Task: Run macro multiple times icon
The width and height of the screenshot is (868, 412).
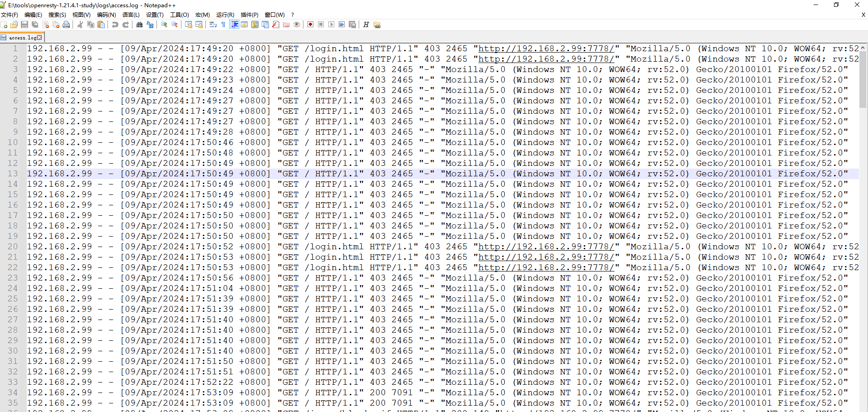Action: (x=342, y=24)
